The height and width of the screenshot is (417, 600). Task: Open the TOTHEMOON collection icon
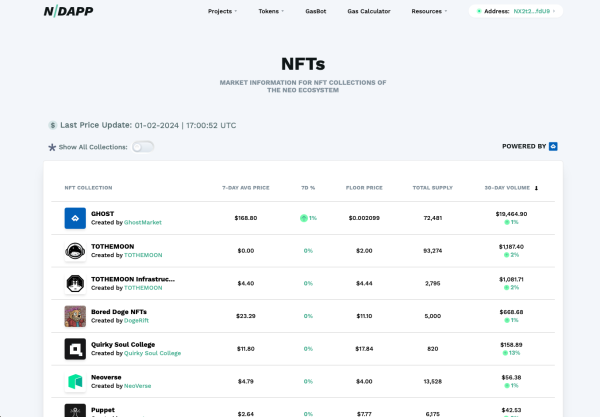pos(75,251)
